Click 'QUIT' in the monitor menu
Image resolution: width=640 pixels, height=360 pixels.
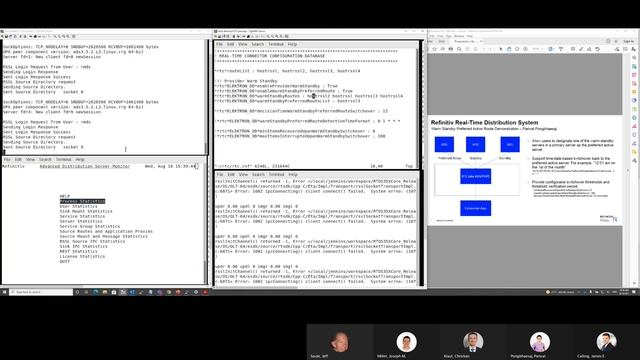tap(64, 261)
